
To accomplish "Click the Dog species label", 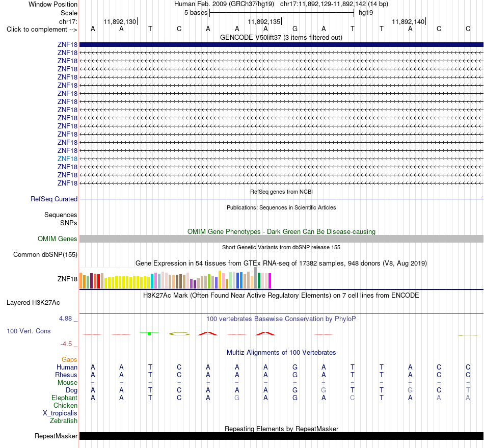I will pos(71,390).
